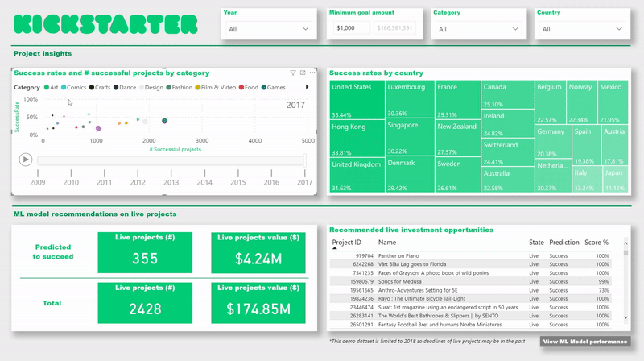
Task: Click the scroll down arrow in opportunities table
Action: click(626, 317)
